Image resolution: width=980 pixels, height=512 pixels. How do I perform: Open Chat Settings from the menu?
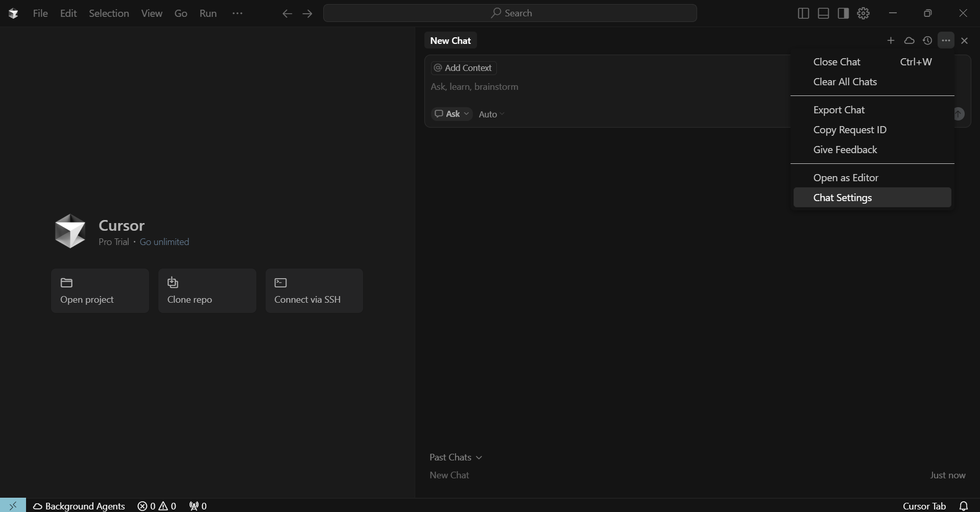[872, 198]
